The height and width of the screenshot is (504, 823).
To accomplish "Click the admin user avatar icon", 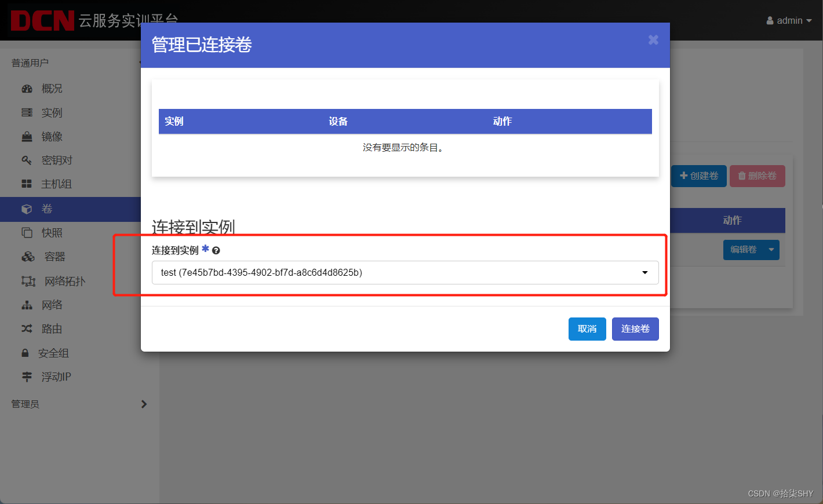I will [x=770, y=20].
